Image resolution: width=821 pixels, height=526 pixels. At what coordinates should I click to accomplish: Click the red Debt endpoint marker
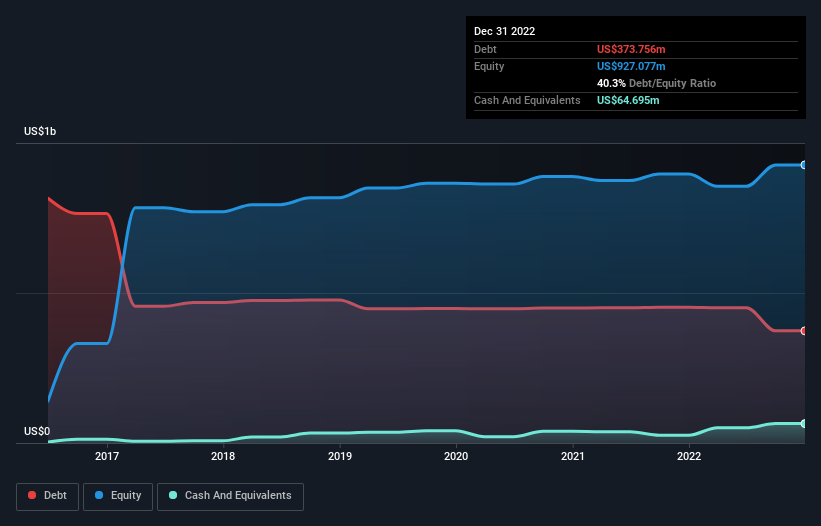pos(804,331)
